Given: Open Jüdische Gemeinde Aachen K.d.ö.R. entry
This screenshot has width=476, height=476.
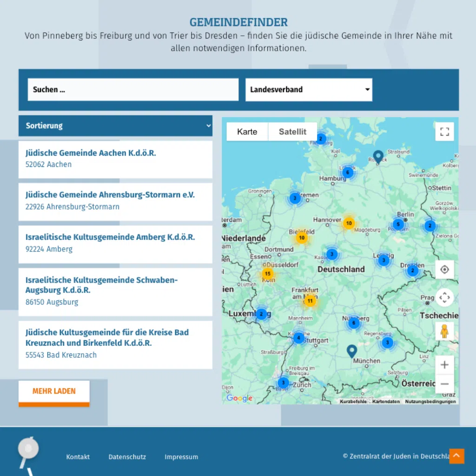Looking at the screenshot, I should point(91,153).
